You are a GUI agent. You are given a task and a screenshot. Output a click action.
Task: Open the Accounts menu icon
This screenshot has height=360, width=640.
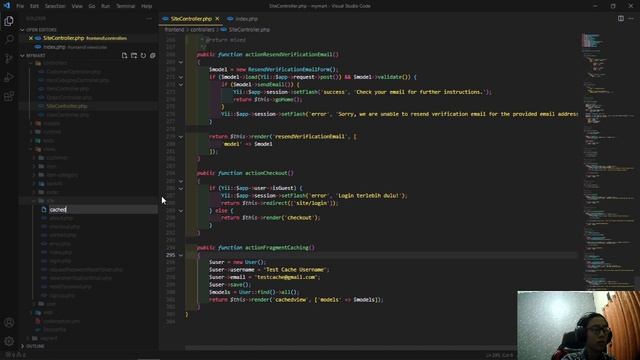point(9,322)
